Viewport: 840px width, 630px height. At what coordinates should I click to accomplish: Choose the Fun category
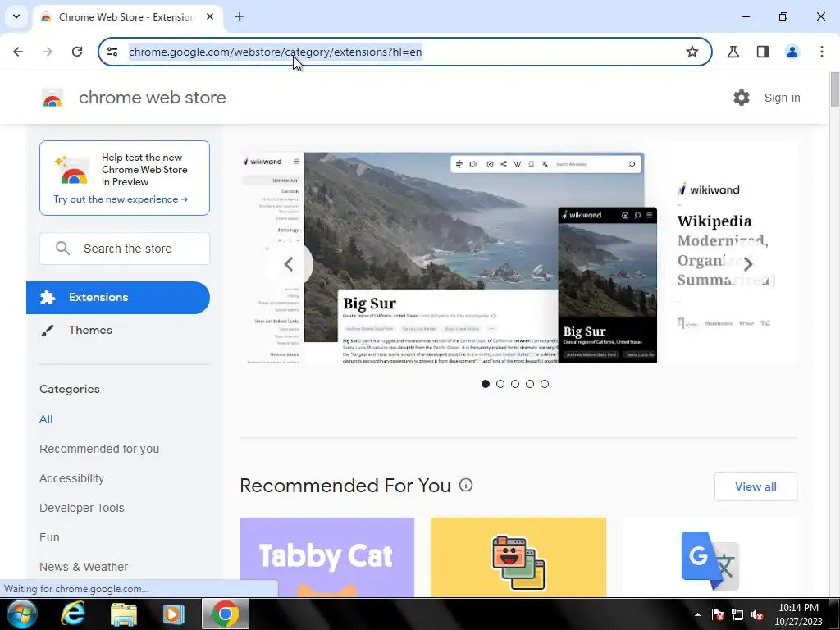point(49,537)
